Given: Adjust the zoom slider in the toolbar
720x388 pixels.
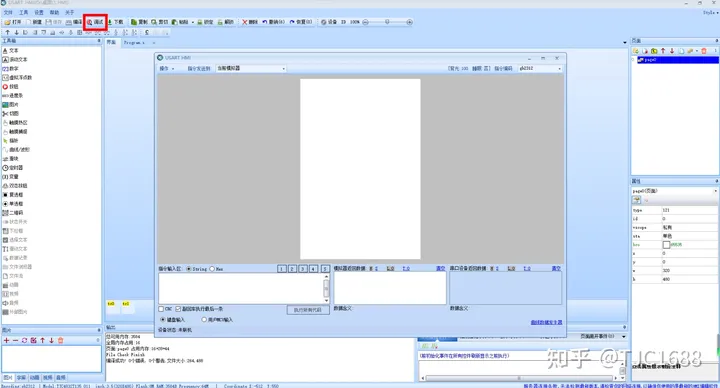Looking at the screenshot, I should point(387,22).
